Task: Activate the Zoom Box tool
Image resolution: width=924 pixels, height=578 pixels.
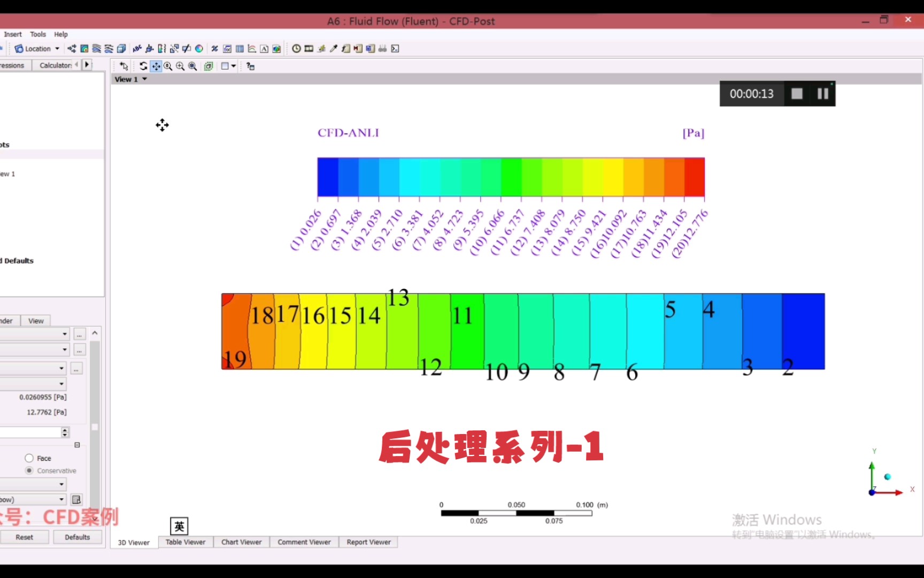Action: click(x=180, y=66)
